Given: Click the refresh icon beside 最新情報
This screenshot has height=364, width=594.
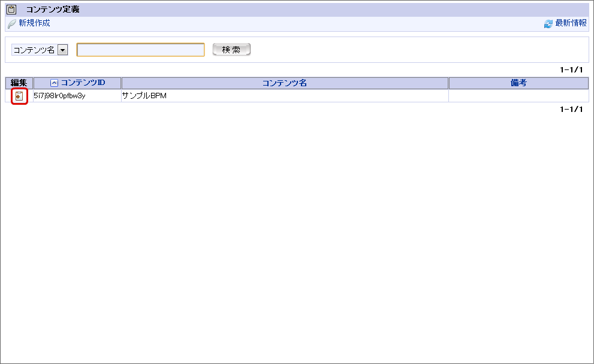Looking at the screenshot, I should (x=548, y=24).
